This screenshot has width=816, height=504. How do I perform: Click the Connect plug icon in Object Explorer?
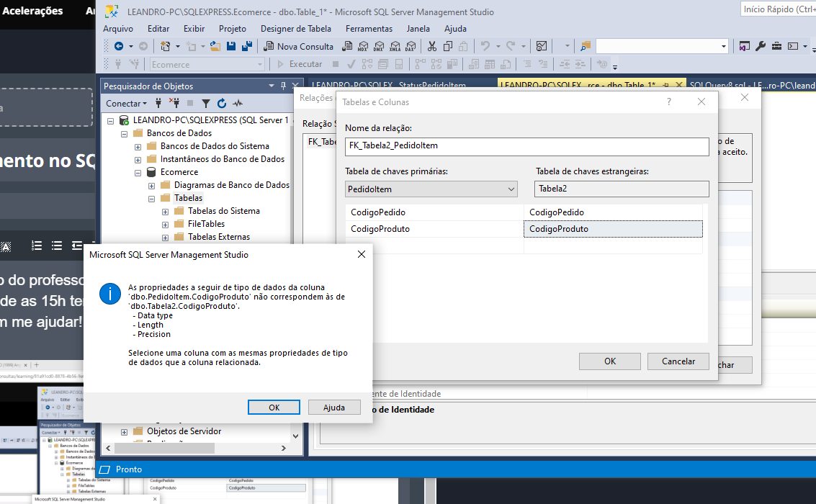[x=158, y=104]
